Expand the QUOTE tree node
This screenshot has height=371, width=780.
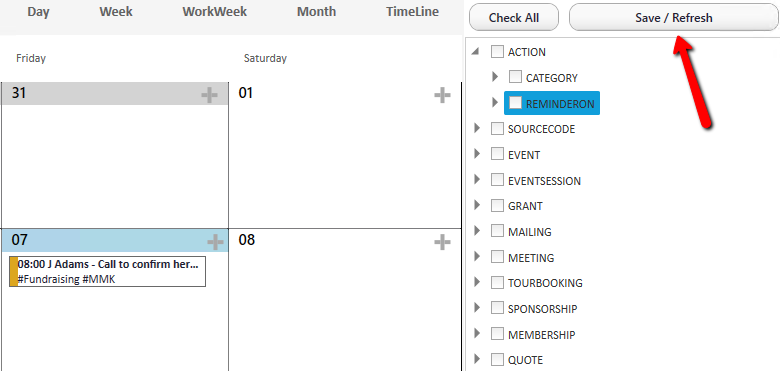(x=477, y=359)
